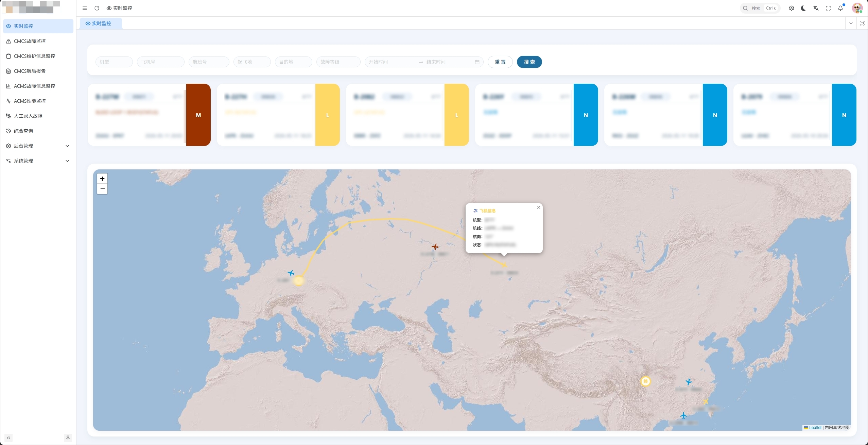
Task: Click the red M fault level block
Action: 198,115
